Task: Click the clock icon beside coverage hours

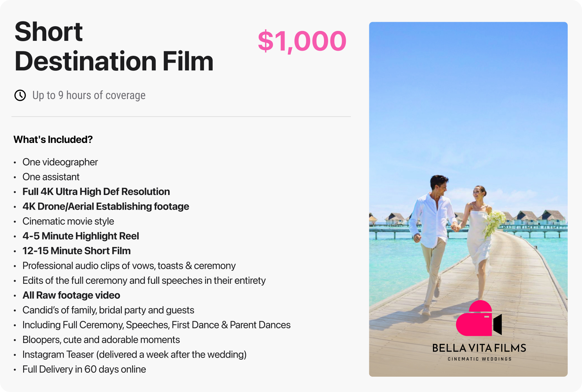Action: tap(20, 95)
